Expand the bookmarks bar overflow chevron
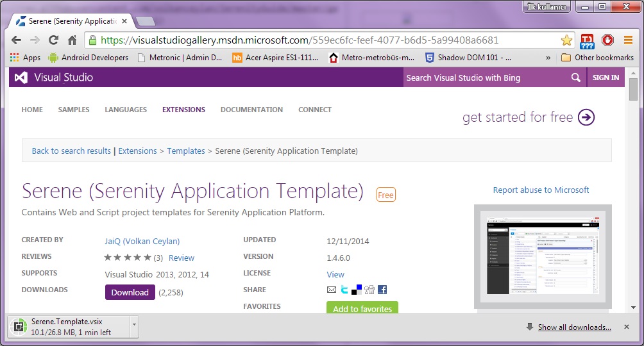Image resolution: width=644 pixels, height=346 pixels. coord(548,58)
